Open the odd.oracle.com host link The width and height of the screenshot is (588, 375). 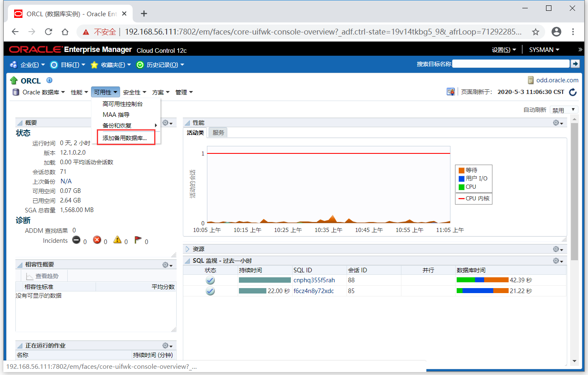[x=557, y=80]
